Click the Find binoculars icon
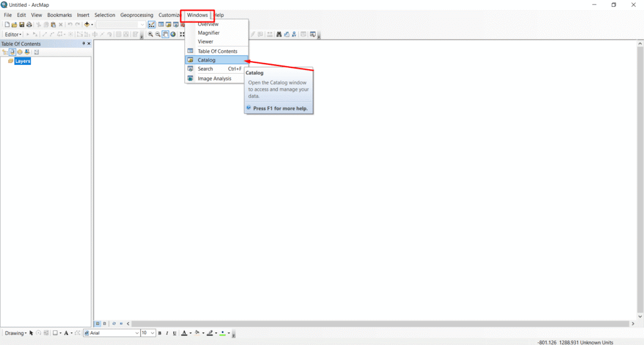Viewport: 644px width, 345px height. (279, 35)
